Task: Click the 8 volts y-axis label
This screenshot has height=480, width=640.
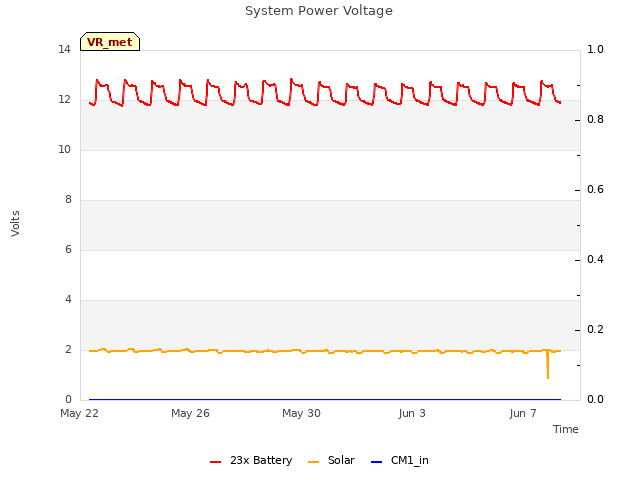Action: coord(68,200)
